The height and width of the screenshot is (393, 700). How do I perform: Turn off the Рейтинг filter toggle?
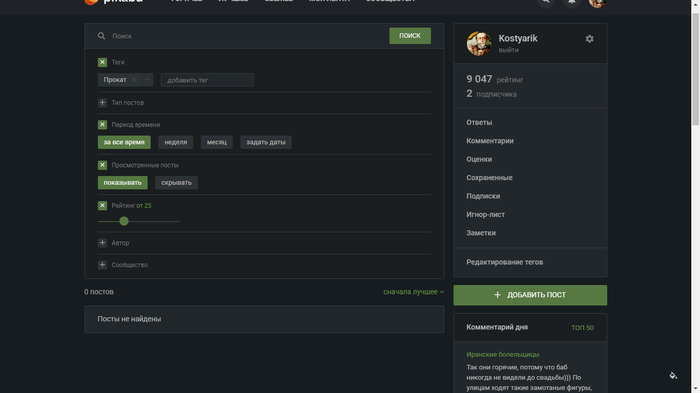tap(102, 205)
